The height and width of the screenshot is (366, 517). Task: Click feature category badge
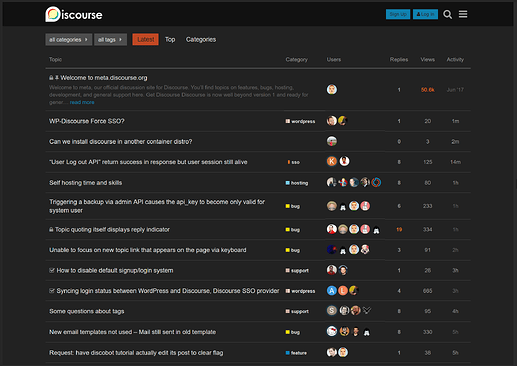point(296,353)
